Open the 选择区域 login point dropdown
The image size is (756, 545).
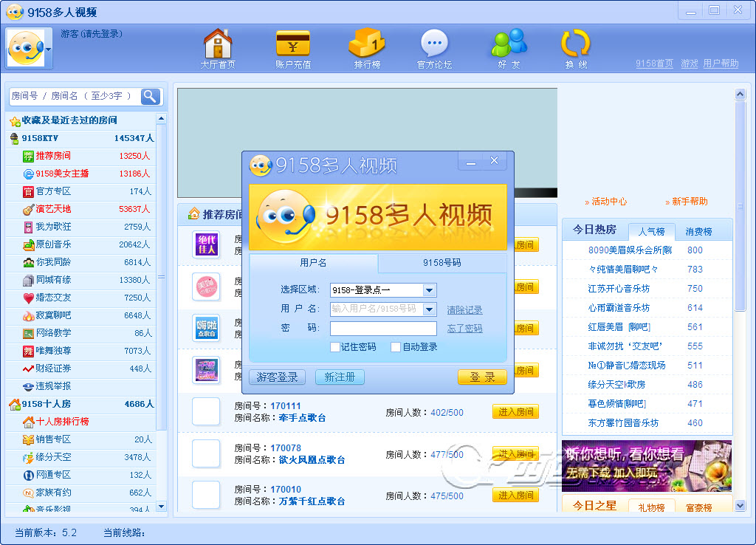point(429,290)
